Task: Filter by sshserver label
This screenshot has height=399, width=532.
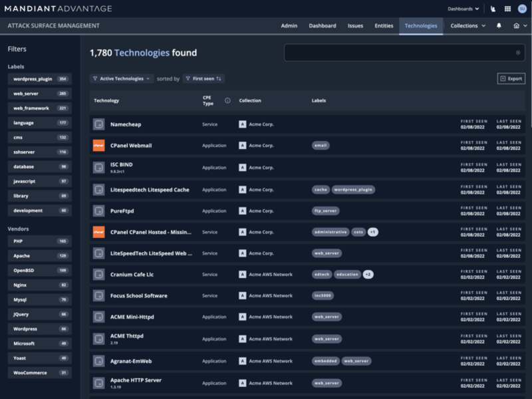Action: 40,152
